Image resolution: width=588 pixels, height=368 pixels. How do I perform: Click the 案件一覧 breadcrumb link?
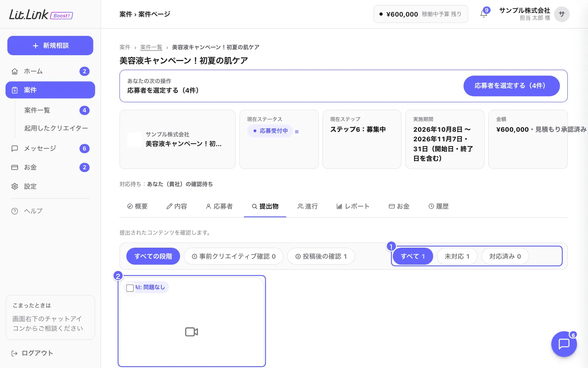point(151,47)
